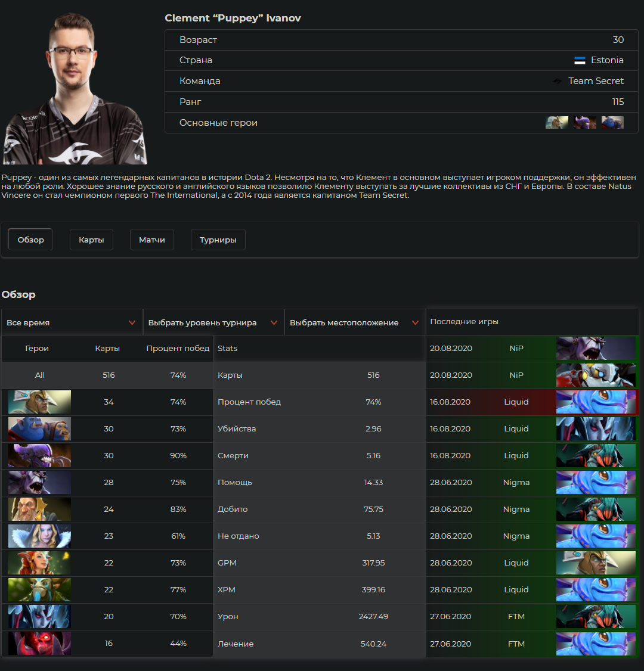This screenshot has height=671, width=644.
Task: Open the 'Выбрать уровень турнира' dropdown
Action: 213,322
